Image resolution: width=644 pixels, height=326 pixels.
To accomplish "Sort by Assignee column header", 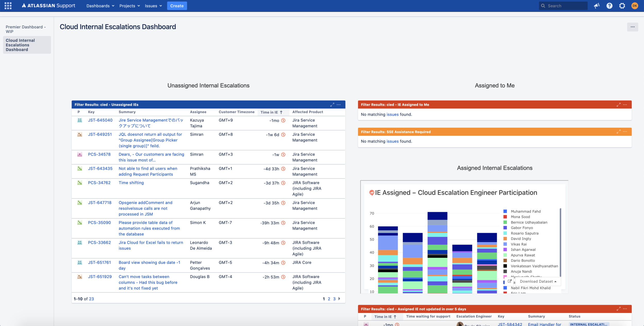I will pyautogui.click(x=198, y=112).
